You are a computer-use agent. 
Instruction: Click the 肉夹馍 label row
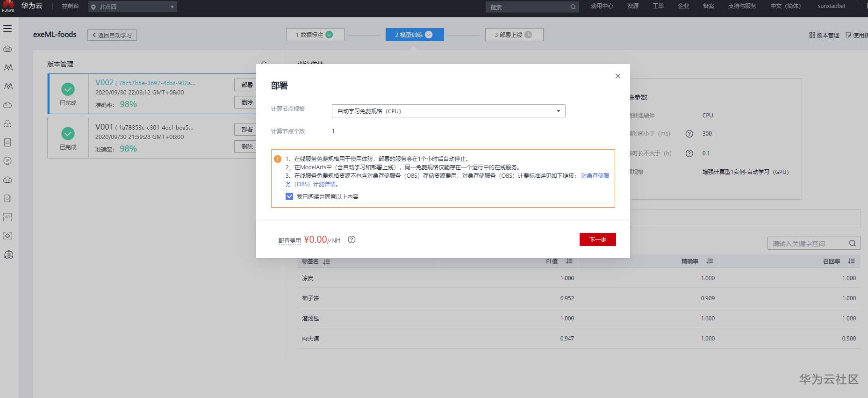pos(579,338)
